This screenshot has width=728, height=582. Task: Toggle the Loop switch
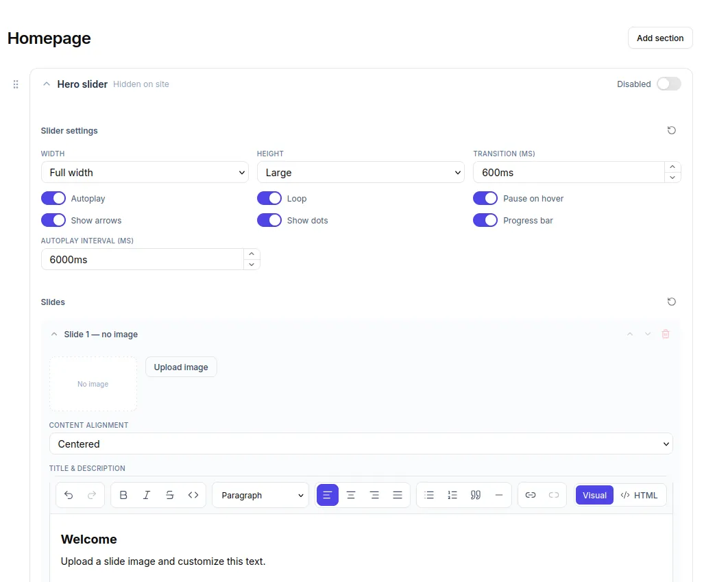click(269, 199)
